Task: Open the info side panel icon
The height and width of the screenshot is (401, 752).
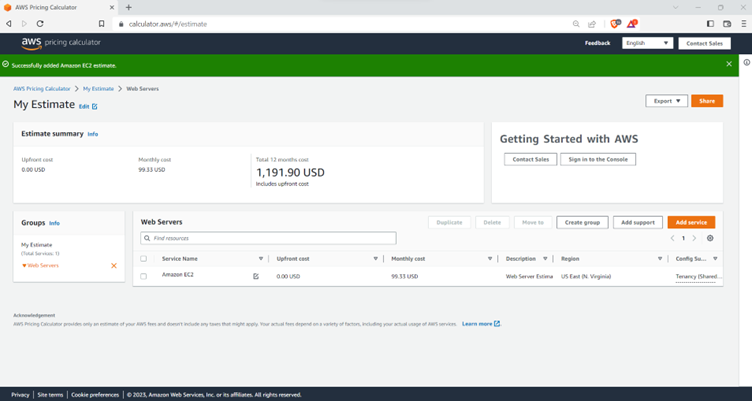Action: coord(746,63)
